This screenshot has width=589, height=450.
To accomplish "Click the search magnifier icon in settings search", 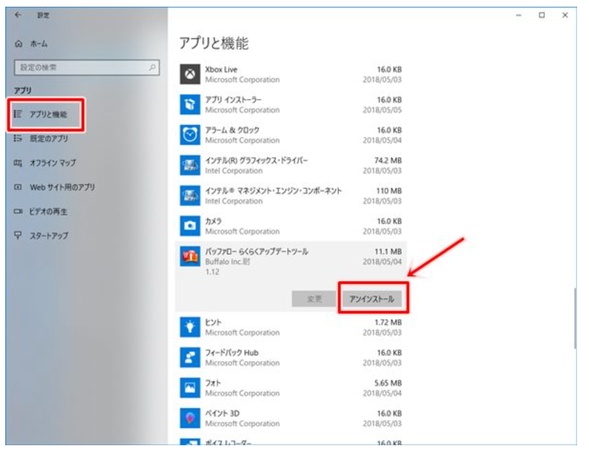I will click(152, 68).
